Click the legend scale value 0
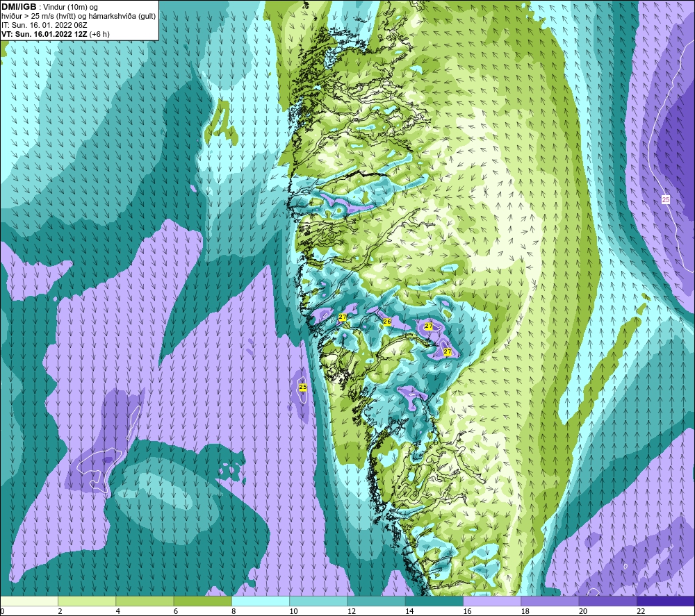695x616 pixels. click(x=2, y=612)
